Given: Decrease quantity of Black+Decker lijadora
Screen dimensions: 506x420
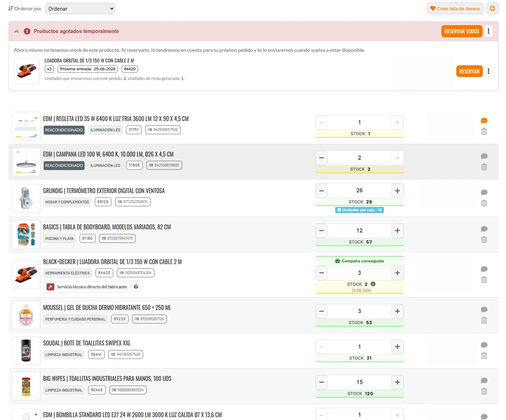Looking at the screenshot, I should (x=321, y=273).
